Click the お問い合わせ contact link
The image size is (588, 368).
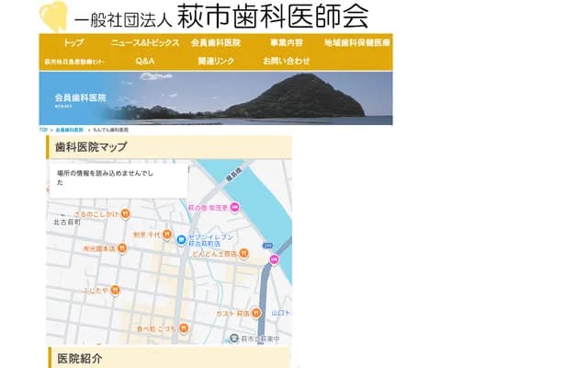click(286, 61)
